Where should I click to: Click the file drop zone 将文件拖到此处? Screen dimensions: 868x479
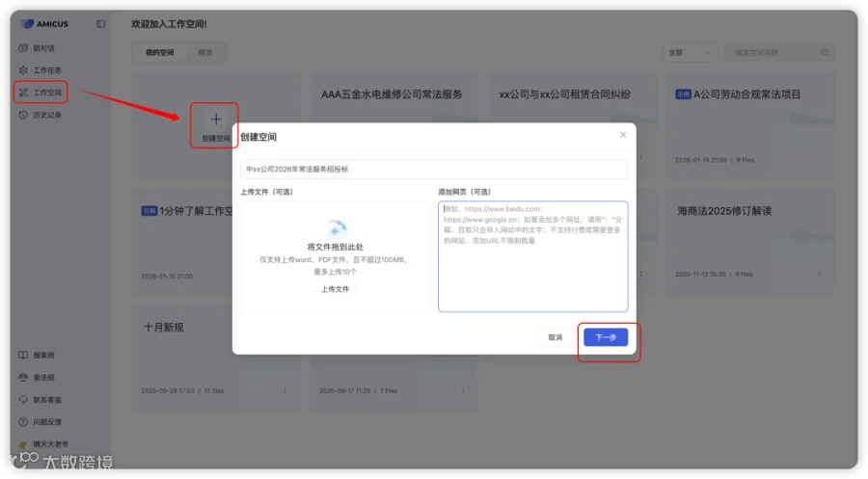click(x=336, y=256)
